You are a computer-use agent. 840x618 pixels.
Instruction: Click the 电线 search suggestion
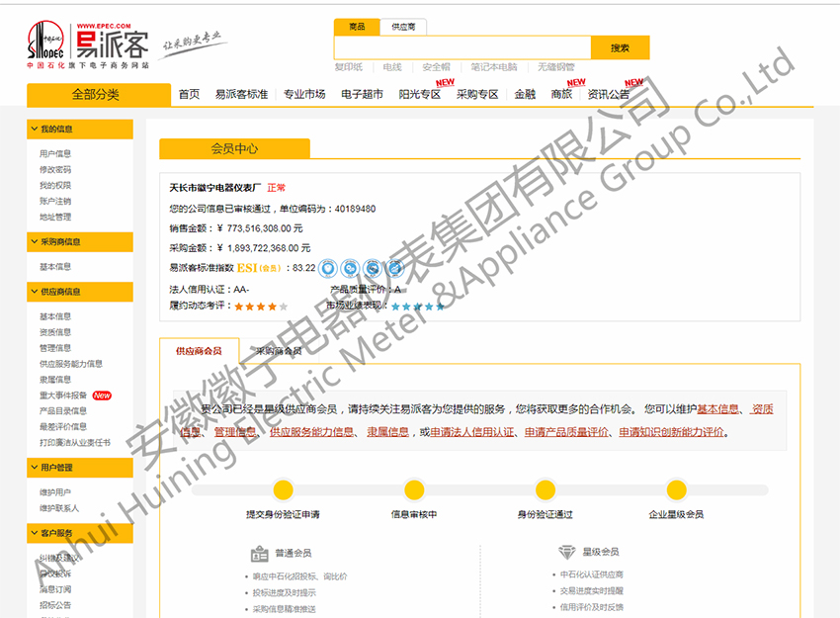click(392, 67)
